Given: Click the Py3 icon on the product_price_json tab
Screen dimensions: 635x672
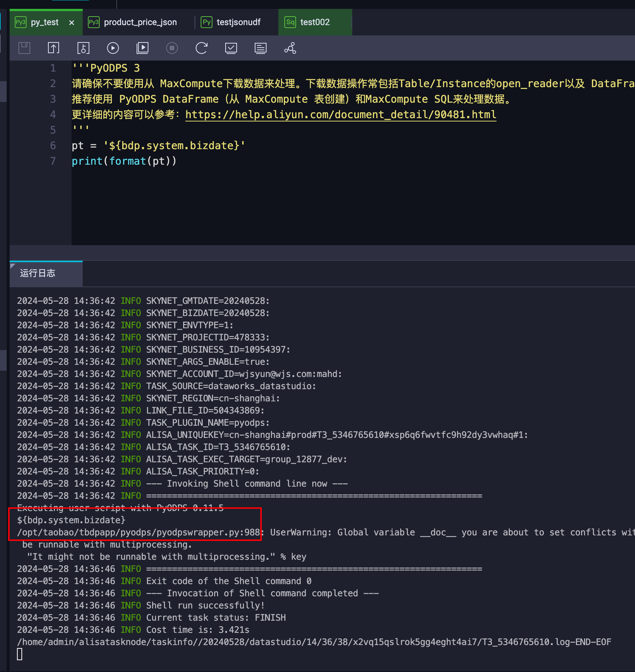Looking at the screenshot, I should click(x=93, y=22).
